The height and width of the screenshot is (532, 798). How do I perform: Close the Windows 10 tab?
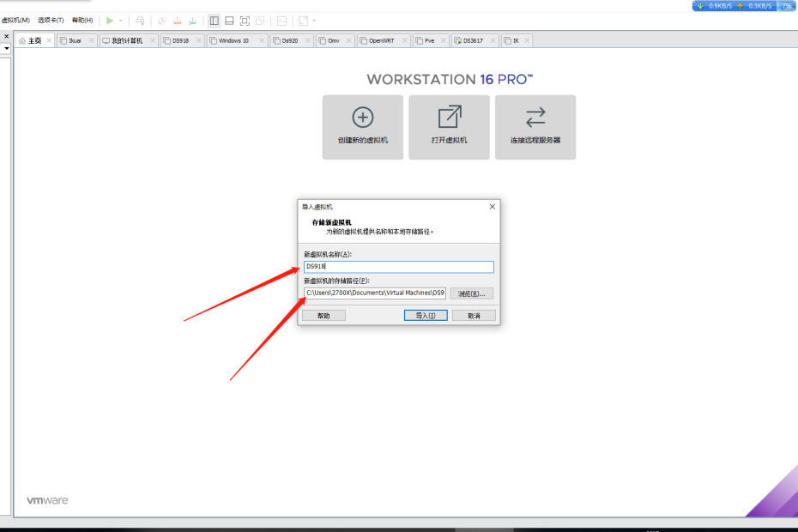click(x=262, y=40)
